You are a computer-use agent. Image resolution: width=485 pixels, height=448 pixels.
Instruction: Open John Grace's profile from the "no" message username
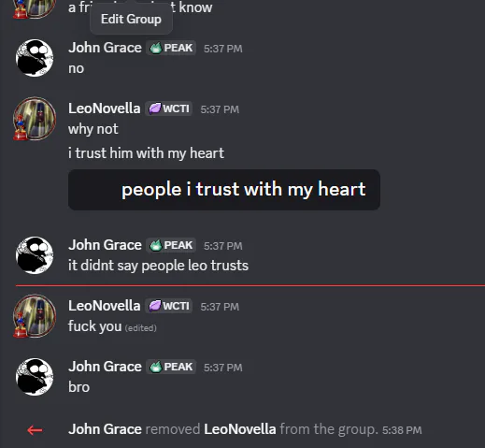click(x=105, y=48)
